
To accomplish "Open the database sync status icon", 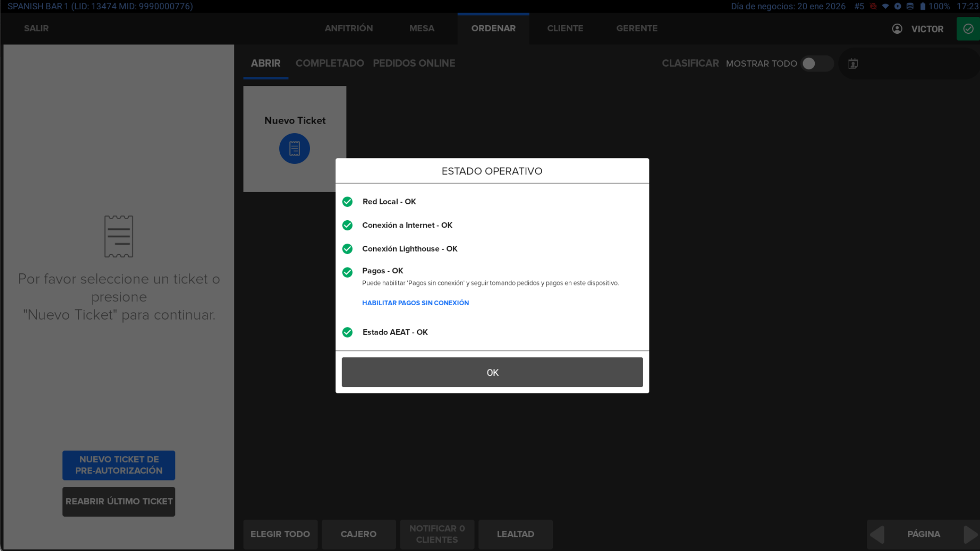I will tap(910, 6).
